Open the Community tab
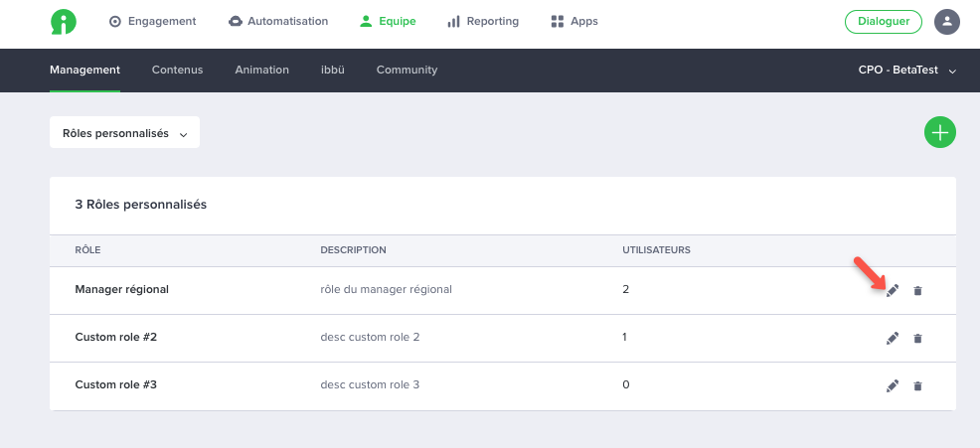 click(x=407, y=71)
